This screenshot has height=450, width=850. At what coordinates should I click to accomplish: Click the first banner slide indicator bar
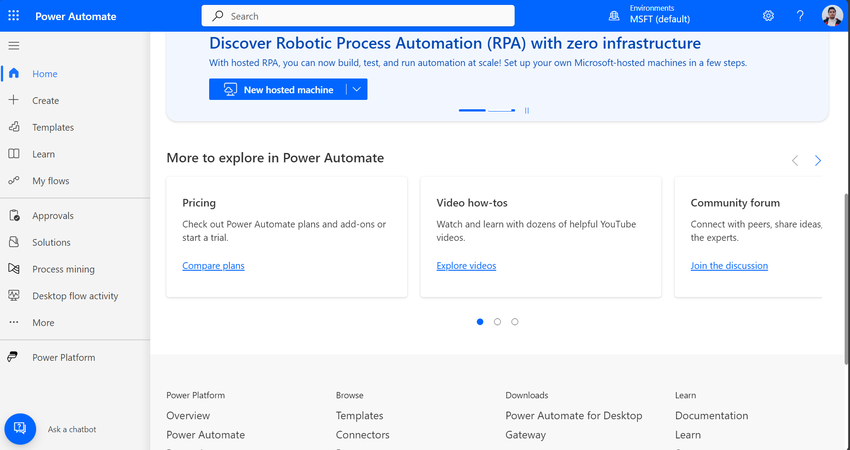click(x=472, y=111)
